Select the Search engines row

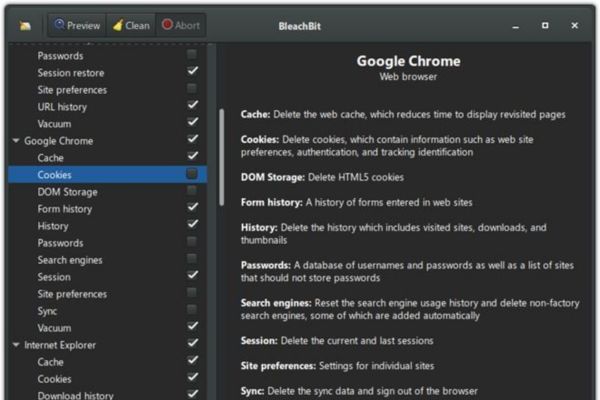108,260
